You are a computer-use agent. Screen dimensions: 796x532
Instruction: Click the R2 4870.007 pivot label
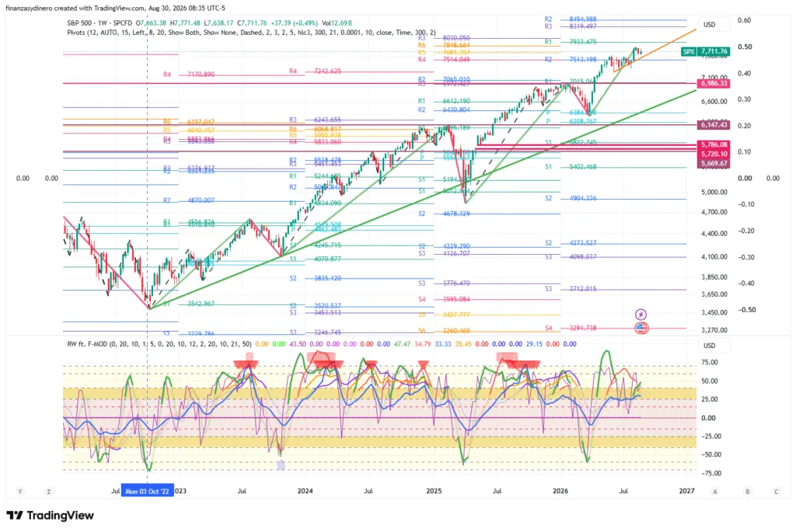tap(189, 200)
